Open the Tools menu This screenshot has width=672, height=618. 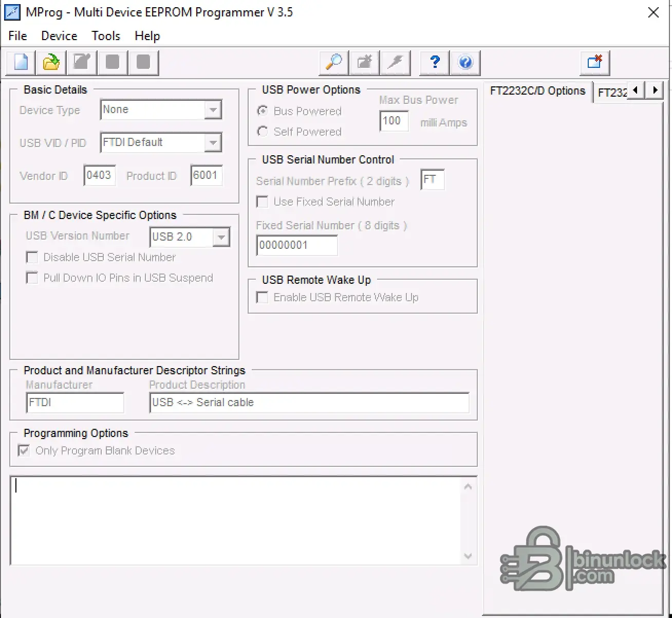coord(106,36)
